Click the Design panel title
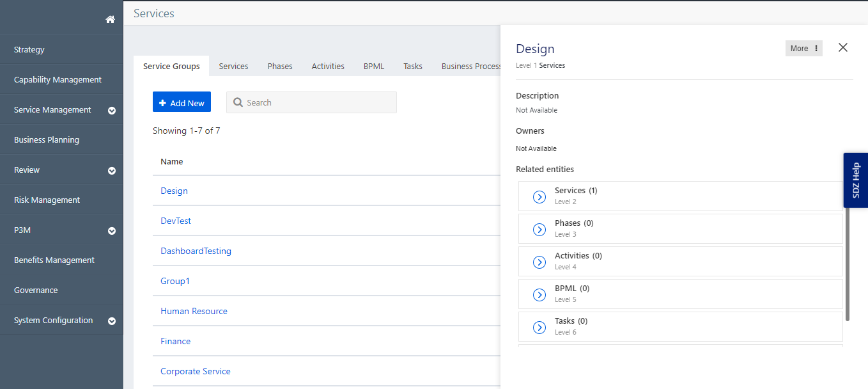Image resolution: width=868 pixels, height=389 pixels. 535,49
